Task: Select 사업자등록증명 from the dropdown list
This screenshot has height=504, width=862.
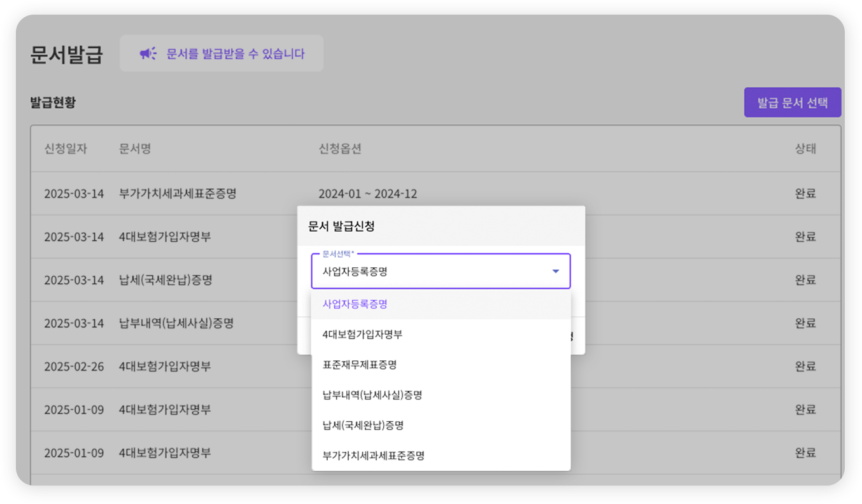Action: (x=441, y=304)
